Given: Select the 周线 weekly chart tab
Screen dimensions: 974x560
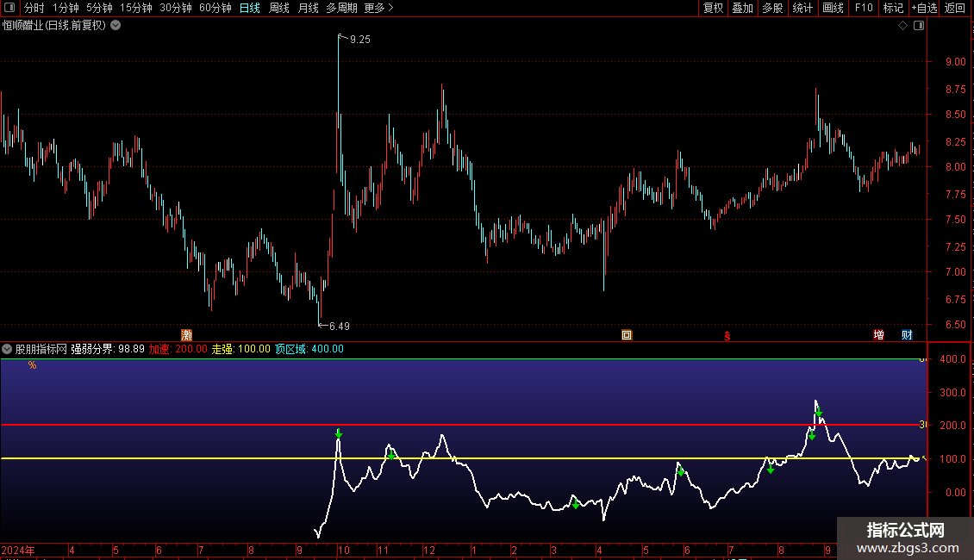Looking at the screenshot, I should [279, 8].
